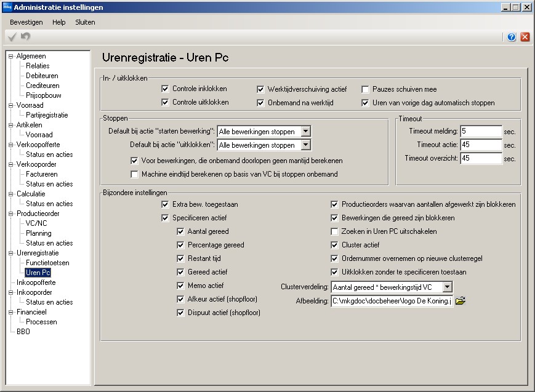The height and width of the screenshot is (392, 535).
Task: Select Partijregistratie in the tree
Action: pyautogui.click(x=47, y=115)
